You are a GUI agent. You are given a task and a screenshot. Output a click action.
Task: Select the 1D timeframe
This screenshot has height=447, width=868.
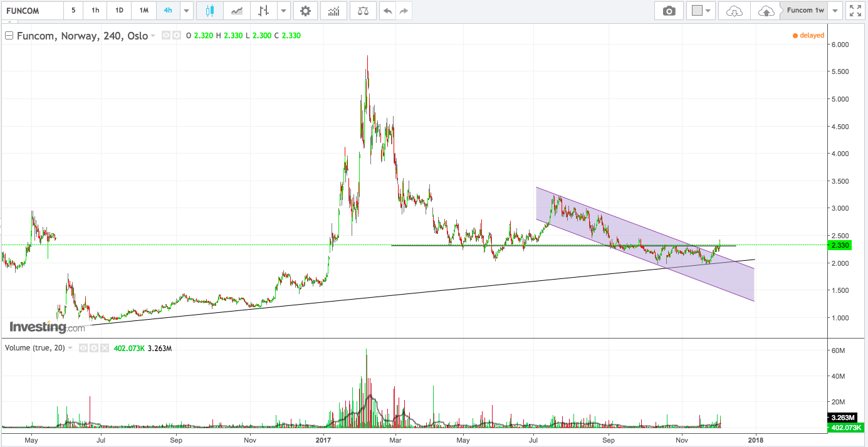(x=119, y=11)
